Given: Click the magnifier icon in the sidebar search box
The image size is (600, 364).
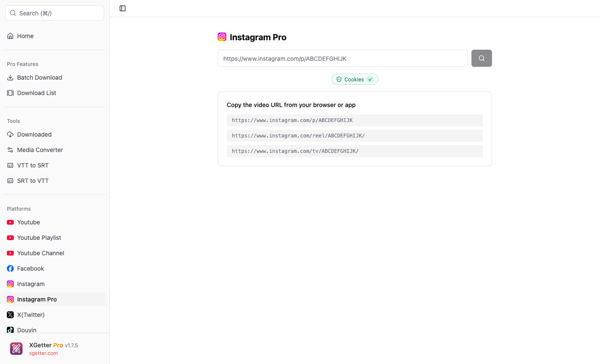Looking at the screenshot, I should click(13, 13).
